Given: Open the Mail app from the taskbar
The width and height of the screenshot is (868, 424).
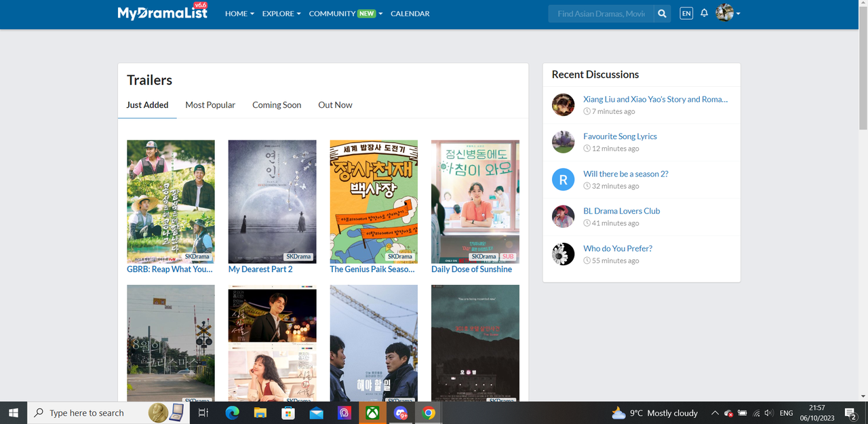Looking at the screenshot, I should tap(316, 412).
